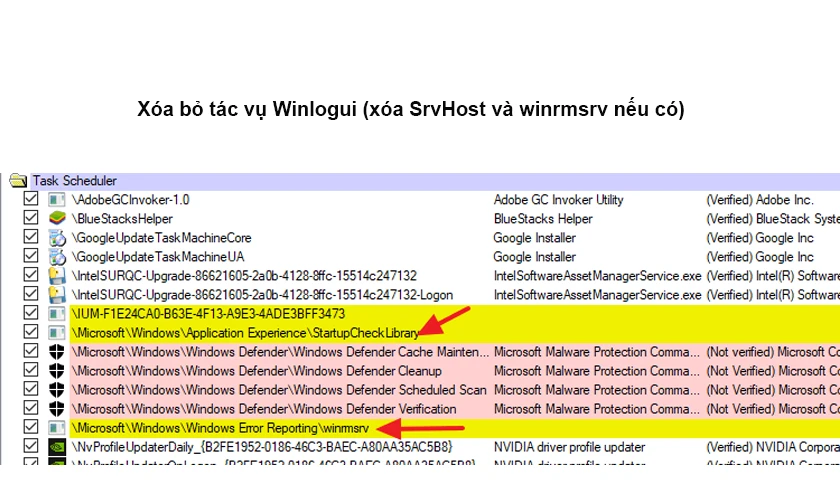Click 'NVIDIA driver profile updater' description
The width and height of the screenshot is (840, 500).
click(569, 447)
